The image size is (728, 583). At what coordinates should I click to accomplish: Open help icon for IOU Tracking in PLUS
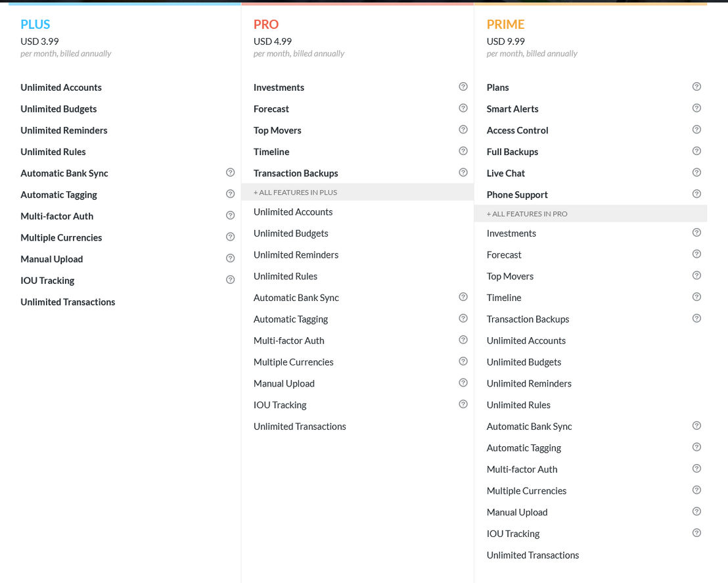click(230, 279)
